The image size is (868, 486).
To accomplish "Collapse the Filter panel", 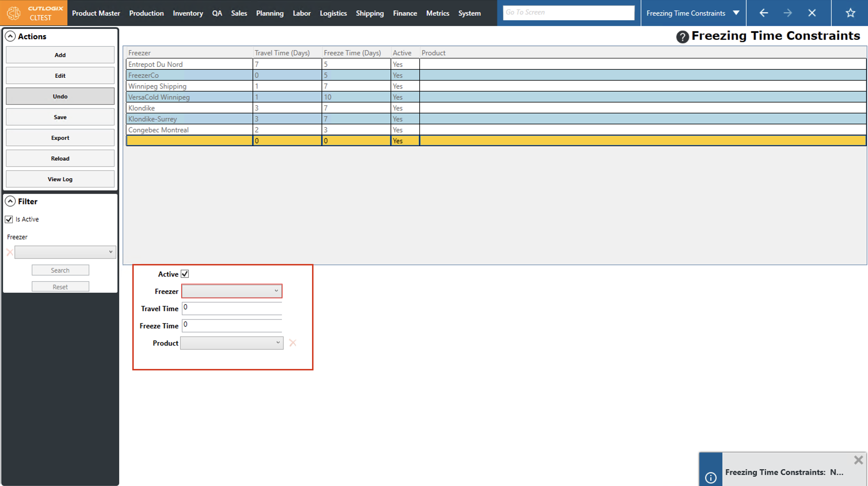I will tap(10, 201).
